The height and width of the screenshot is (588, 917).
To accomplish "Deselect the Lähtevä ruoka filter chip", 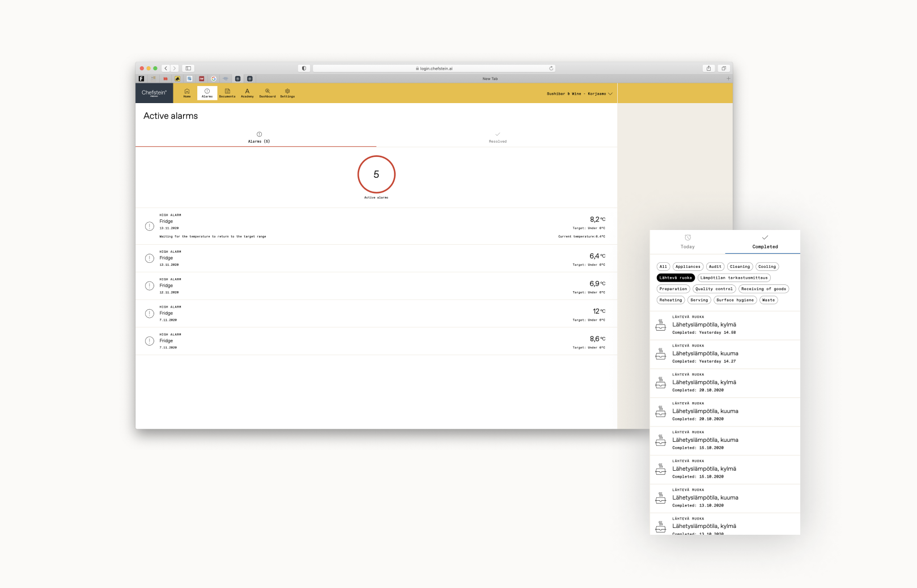I will 676,278.
